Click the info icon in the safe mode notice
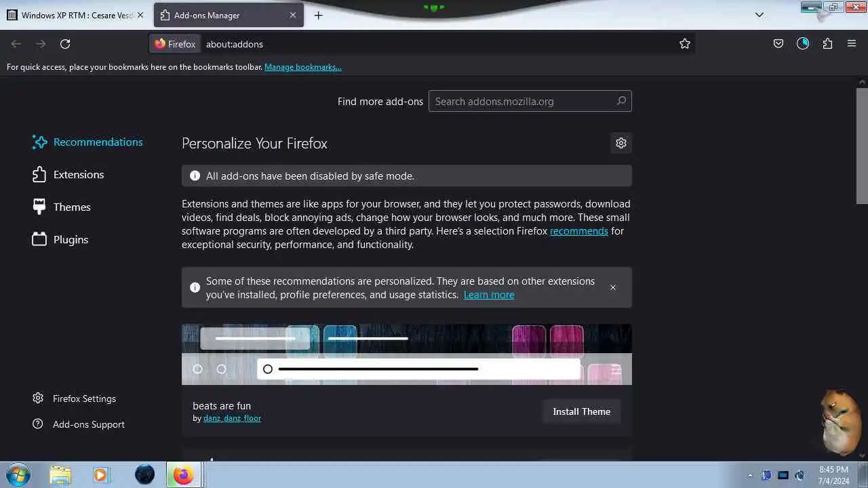Screen dimensions: 868x488 [x=195, y=176]
